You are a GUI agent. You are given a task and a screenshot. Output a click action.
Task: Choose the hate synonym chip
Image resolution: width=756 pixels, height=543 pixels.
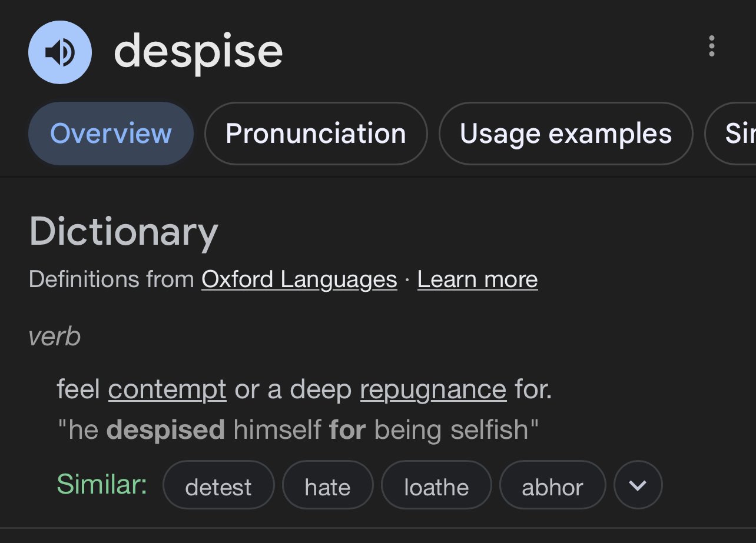tap(327, 487)
